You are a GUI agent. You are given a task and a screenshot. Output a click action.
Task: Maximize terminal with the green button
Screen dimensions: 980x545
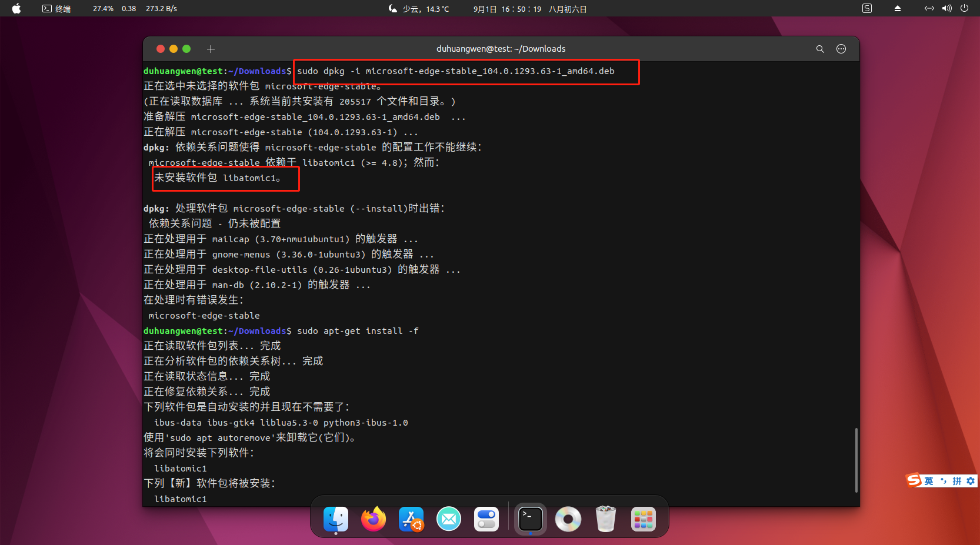186,49
